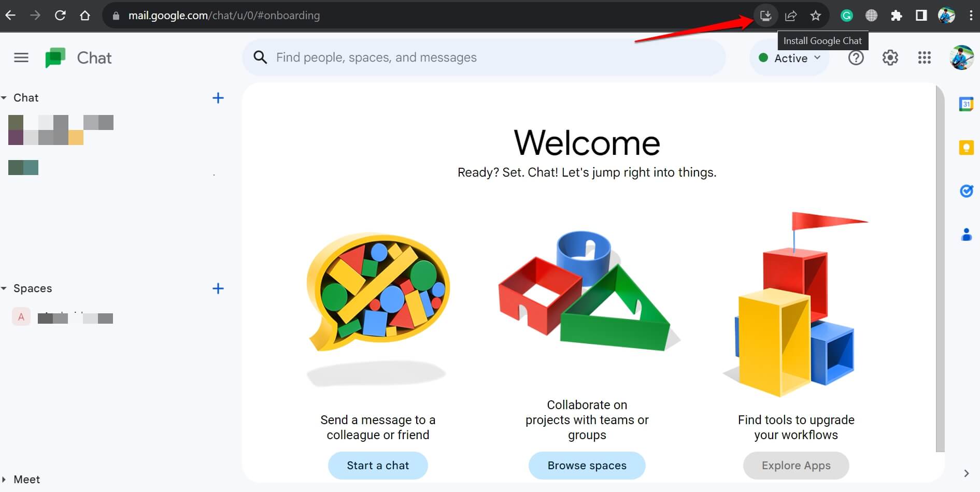Open the Help question mark
This screenshot has height=492, width=980.
(856, 57)
